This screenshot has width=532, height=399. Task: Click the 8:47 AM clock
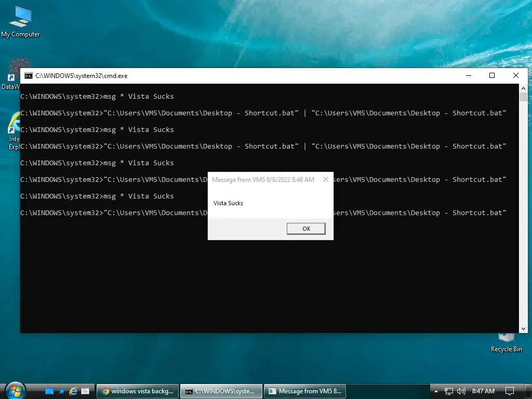[x=483, y=391]
